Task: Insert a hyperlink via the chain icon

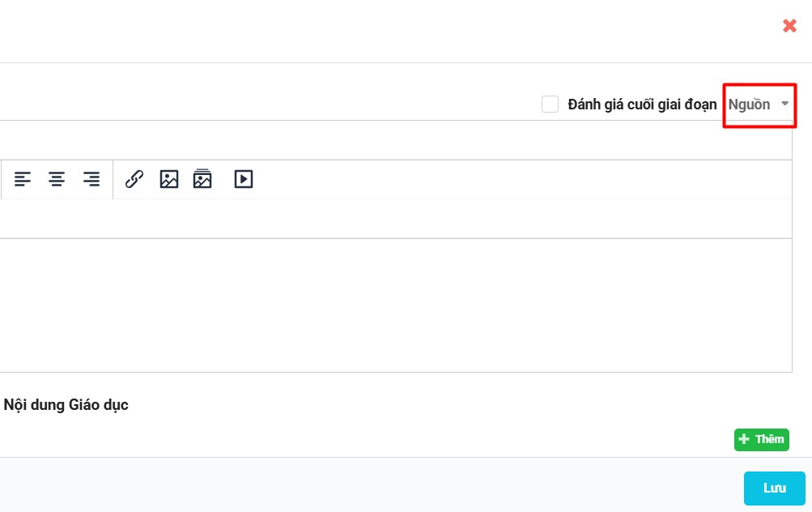Action: coord(134,179)
